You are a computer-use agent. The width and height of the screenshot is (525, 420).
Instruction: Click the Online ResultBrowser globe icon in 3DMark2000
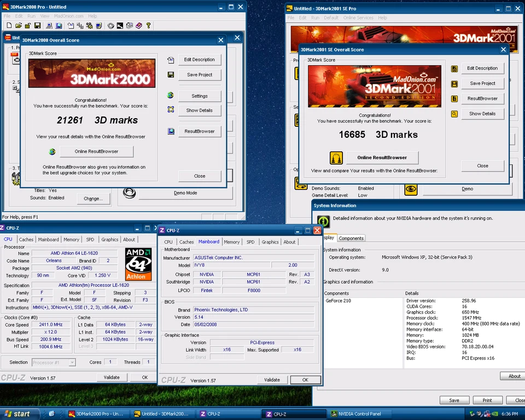tap(52, 151)
